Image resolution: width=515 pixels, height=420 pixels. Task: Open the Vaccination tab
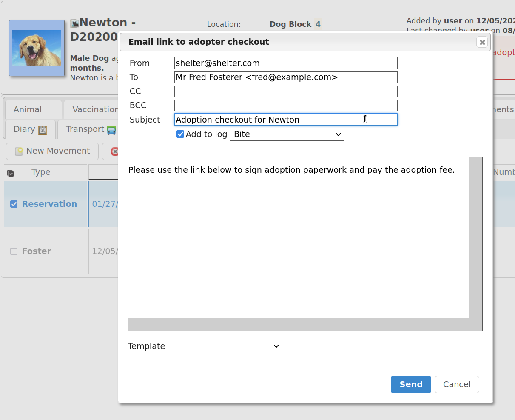pos(91,109)
